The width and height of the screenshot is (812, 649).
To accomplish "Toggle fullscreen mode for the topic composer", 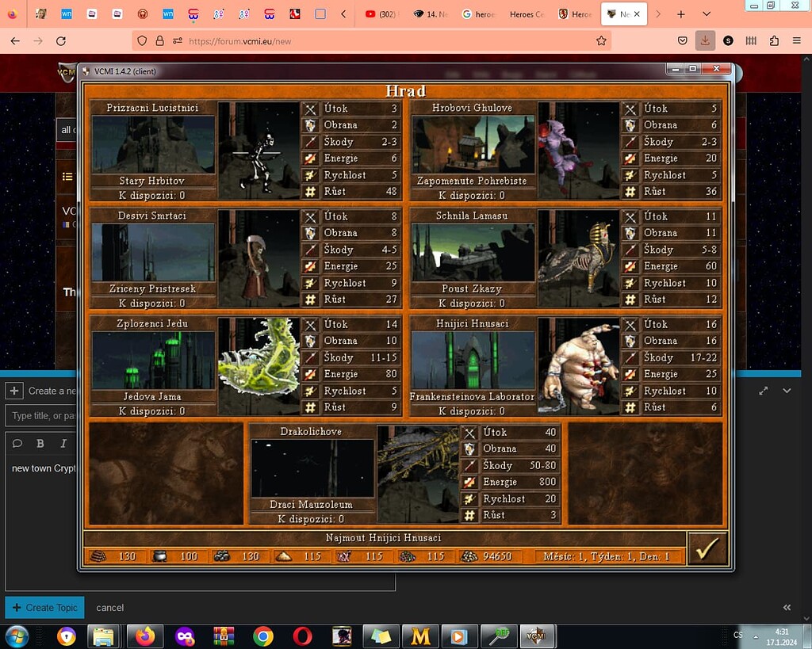I will click(763, 391).
